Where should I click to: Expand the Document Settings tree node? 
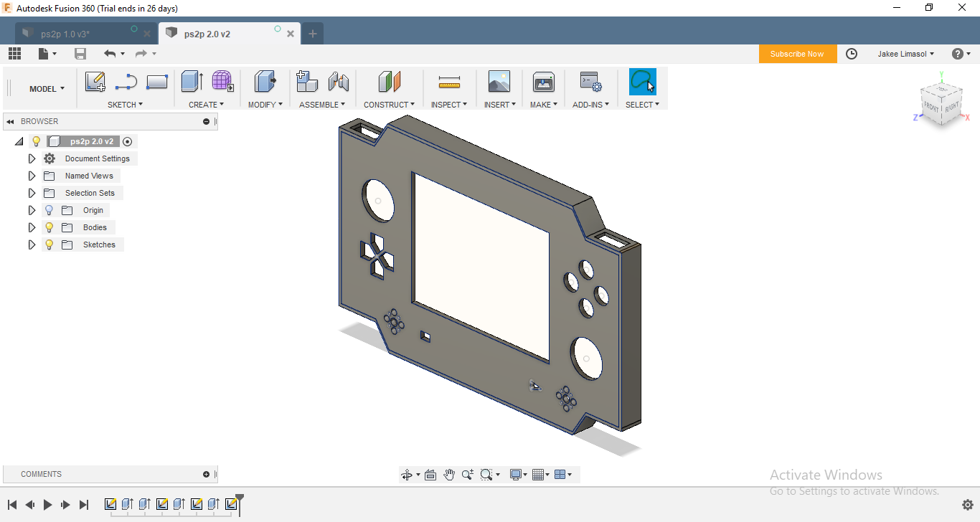click(32, 158)
